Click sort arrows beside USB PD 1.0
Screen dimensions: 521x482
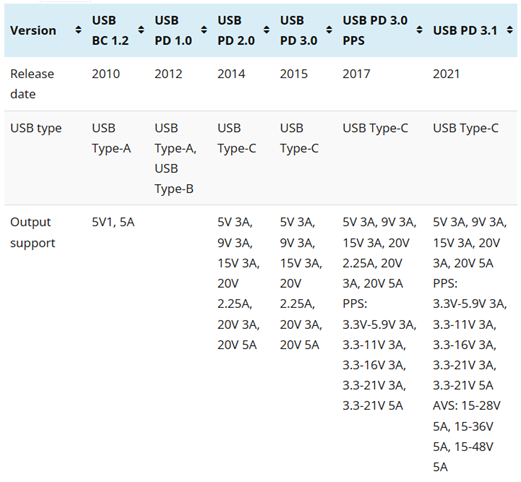(x=204, y=30)
